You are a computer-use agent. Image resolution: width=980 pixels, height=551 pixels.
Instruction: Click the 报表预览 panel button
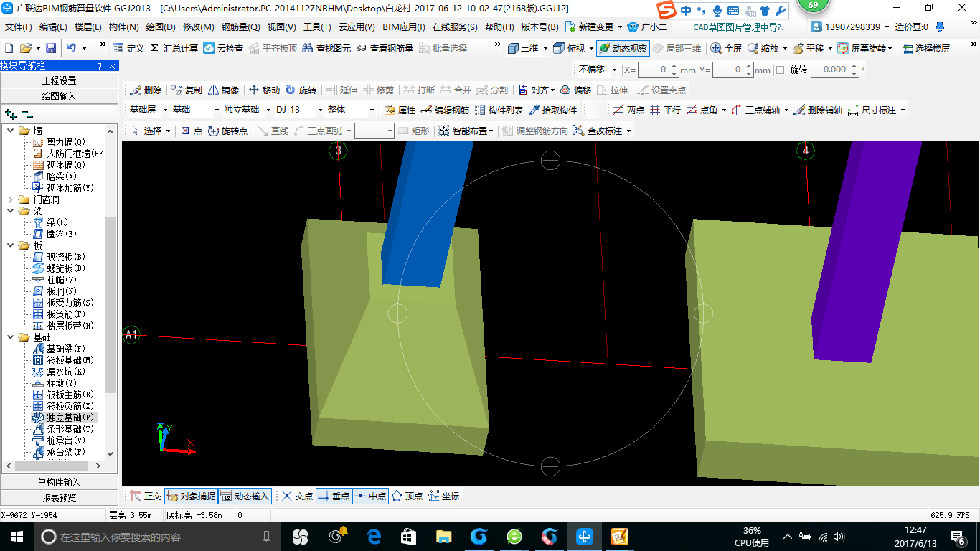[x=59, y=497]
